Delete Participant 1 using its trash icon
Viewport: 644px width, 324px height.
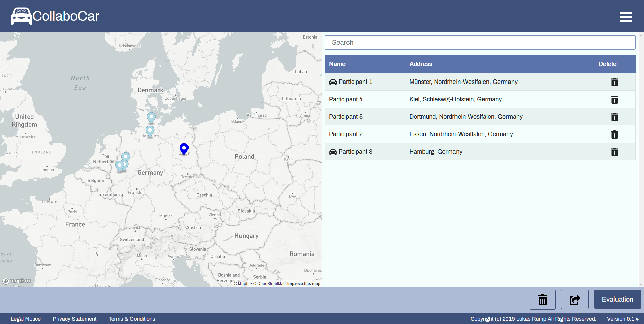[x=614, y=82]
